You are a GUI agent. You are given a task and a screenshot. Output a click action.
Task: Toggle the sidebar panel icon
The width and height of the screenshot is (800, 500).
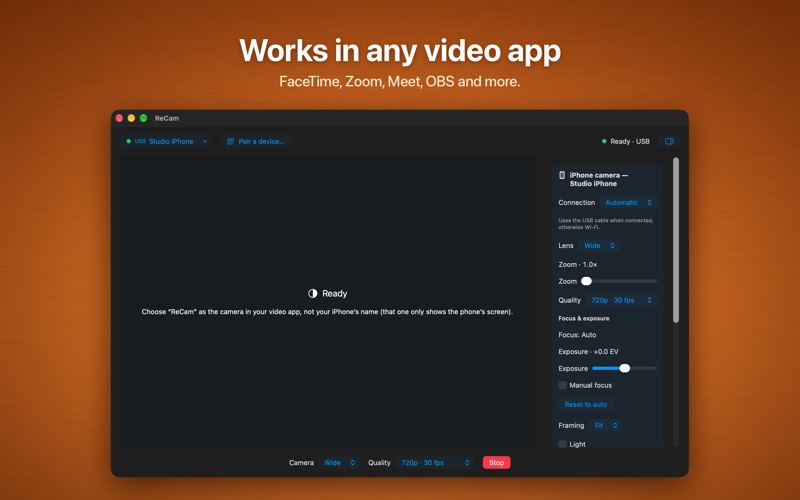669,141
